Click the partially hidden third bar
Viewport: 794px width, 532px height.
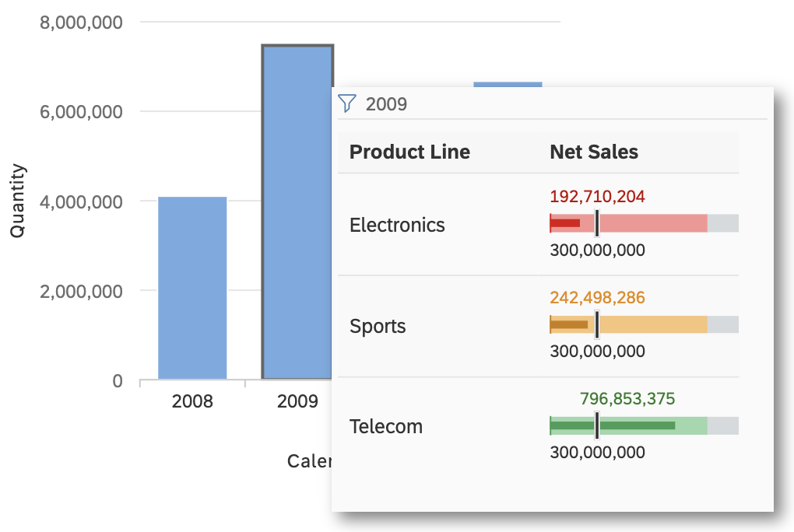click(508, 84)
